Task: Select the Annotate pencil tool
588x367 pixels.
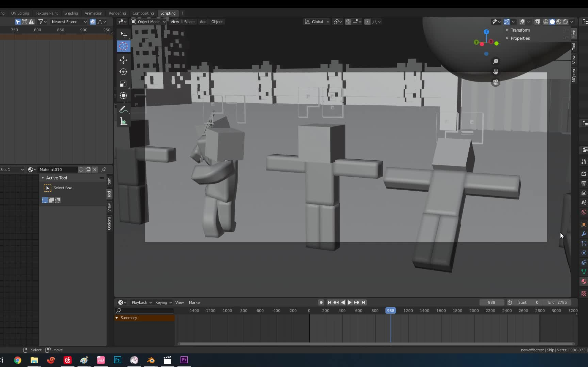Action: click(x=123, y=109)
